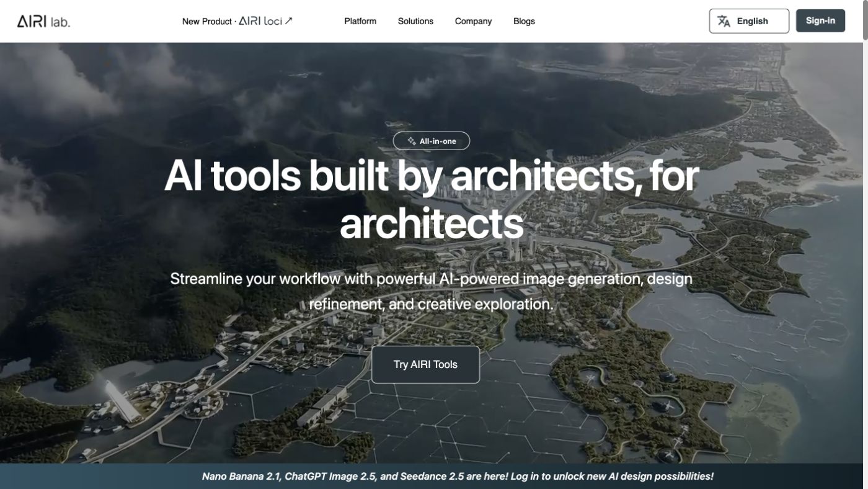Open the Platform menu

point(360,21)
